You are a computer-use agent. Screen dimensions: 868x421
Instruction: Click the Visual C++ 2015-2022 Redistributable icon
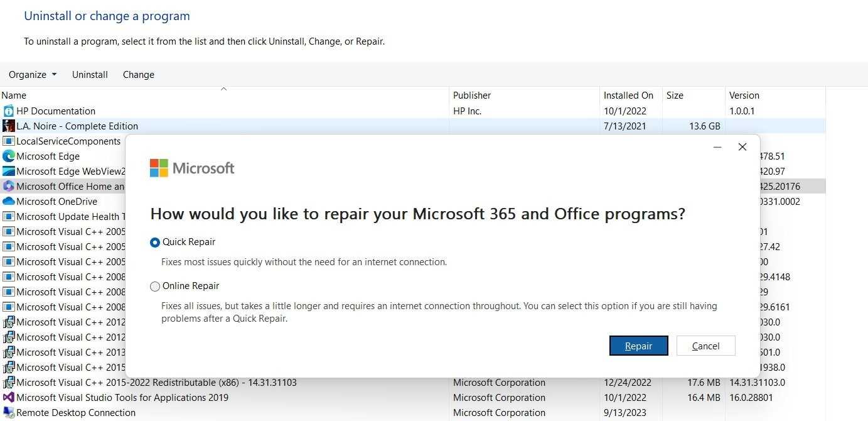(8, 383)
